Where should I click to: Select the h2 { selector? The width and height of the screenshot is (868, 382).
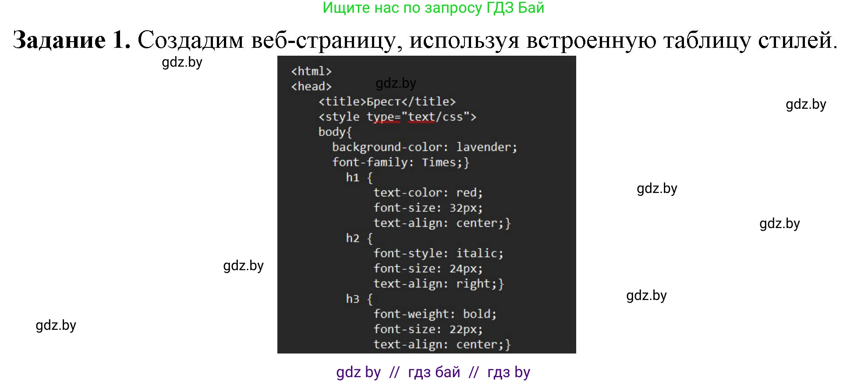[x=359, y=238]
